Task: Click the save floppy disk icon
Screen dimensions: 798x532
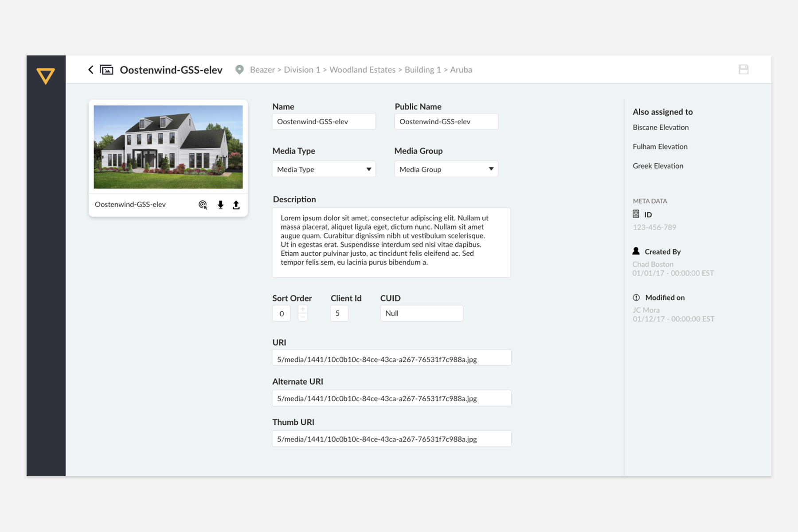Action: [743, 69]
